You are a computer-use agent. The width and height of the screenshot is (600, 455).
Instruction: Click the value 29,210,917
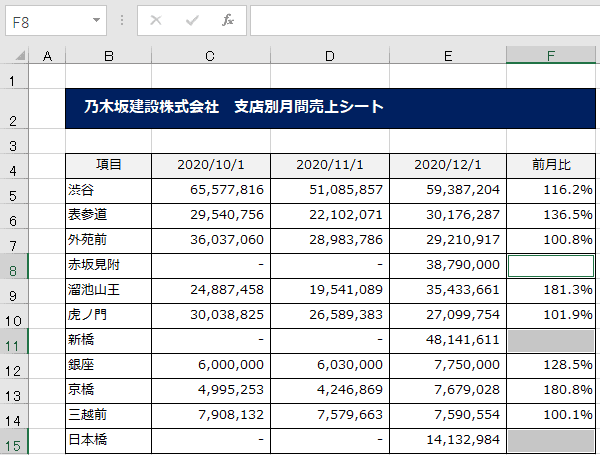coord(463,240)
